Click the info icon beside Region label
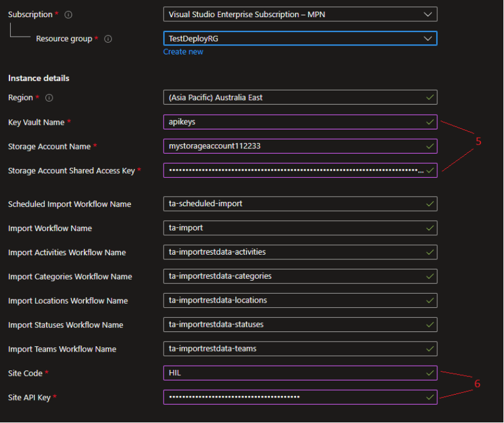 click(x=49, y=98)
